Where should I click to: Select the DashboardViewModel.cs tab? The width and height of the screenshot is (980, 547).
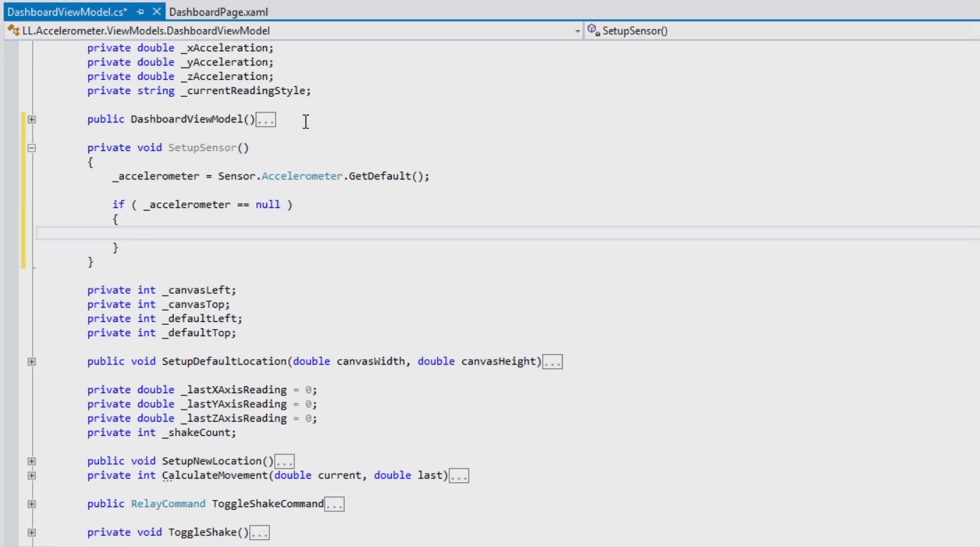click(67, 12)
